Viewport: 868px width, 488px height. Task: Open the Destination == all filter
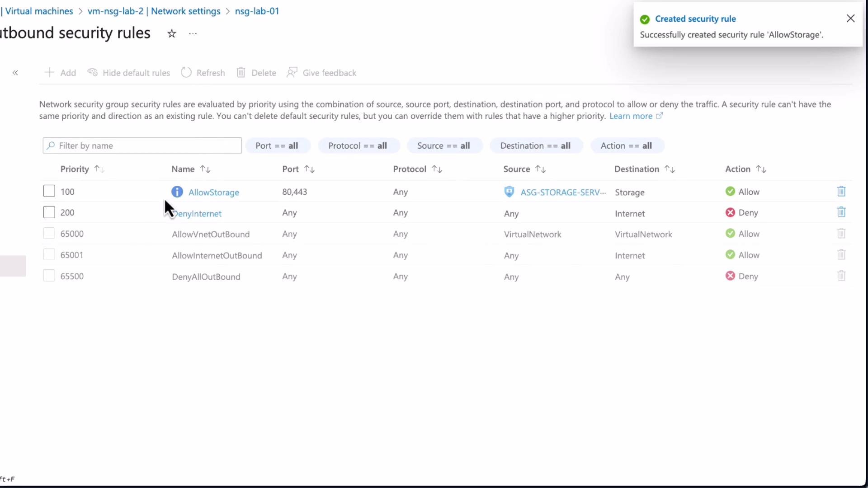[536, 145]
